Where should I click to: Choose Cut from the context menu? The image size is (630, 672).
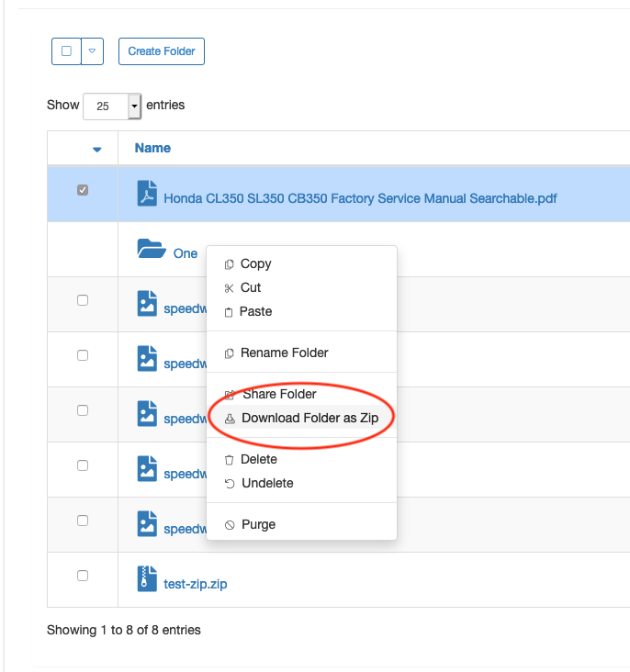301,287
